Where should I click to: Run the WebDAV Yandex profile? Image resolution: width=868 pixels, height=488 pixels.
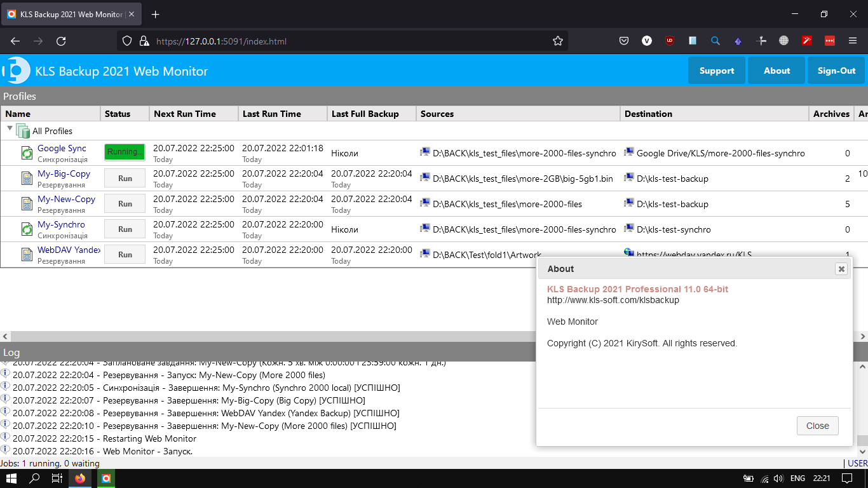[125, 254]
